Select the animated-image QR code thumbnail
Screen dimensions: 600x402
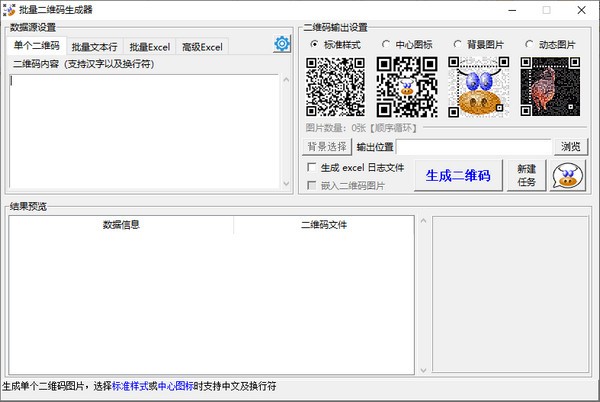pos(550,87)
